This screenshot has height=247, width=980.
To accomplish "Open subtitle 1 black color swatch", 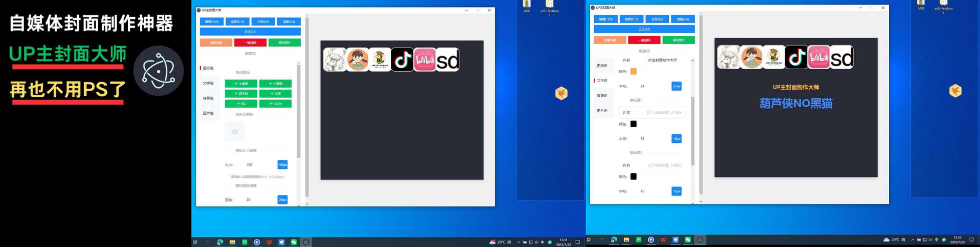I will tap(633, 124).
